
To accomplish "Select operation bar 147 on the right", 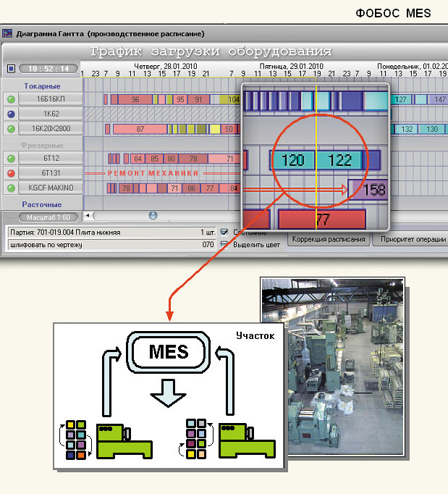I will (x=439, y=99).
